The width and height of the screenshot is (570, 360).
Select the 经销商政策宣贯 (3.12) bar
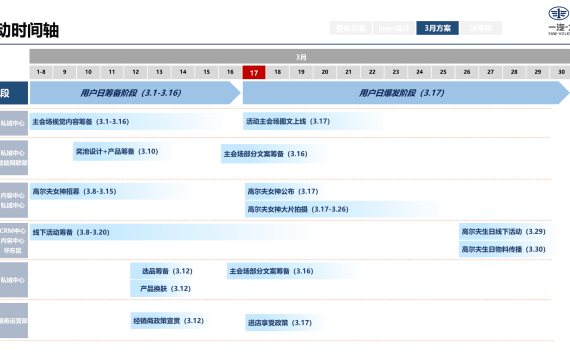pos(171,321)
